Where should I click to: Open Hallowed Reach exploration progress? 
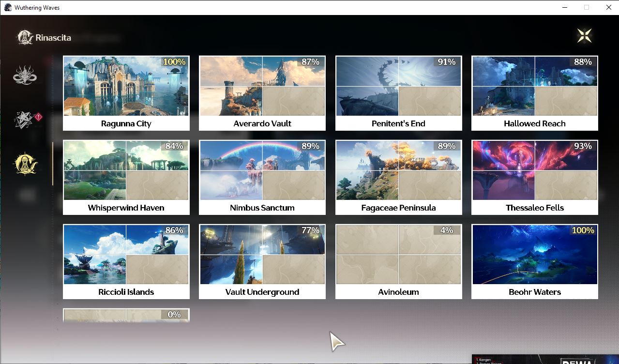click(x=535, y=93)
